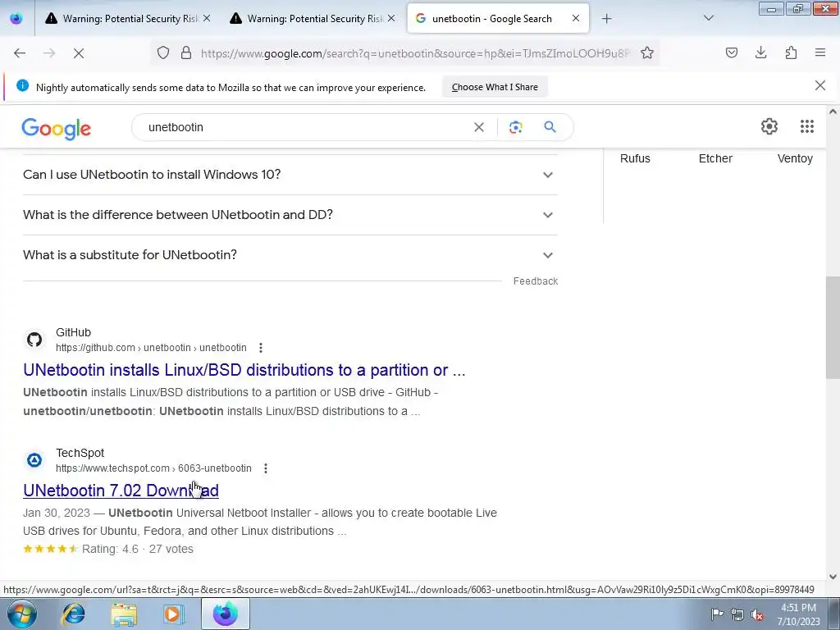The width and height of the screenshot is (840, 630).
Task: Open the Windows Start menu
Action: [21, 614]
